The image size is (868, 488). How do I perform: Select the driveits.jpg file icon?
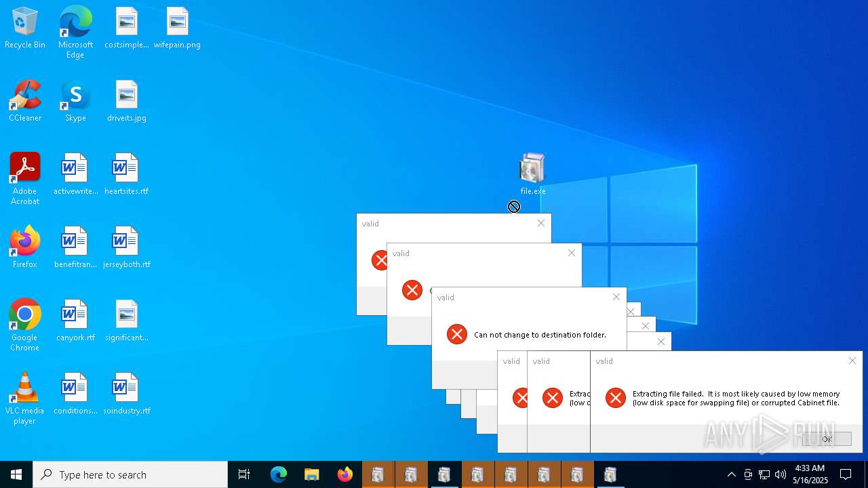click(127, 102)
